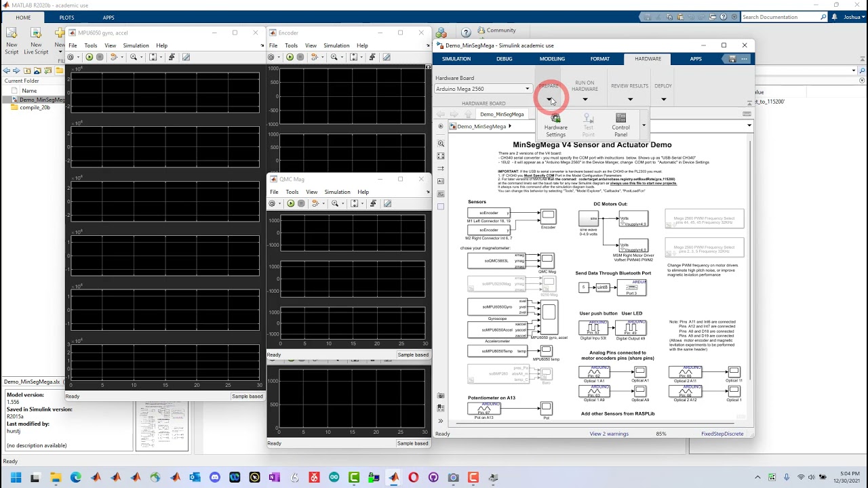868x488 pixels.
Task: Open Hardware Settings in the Prepare gallery
Action: click(555, 125)
